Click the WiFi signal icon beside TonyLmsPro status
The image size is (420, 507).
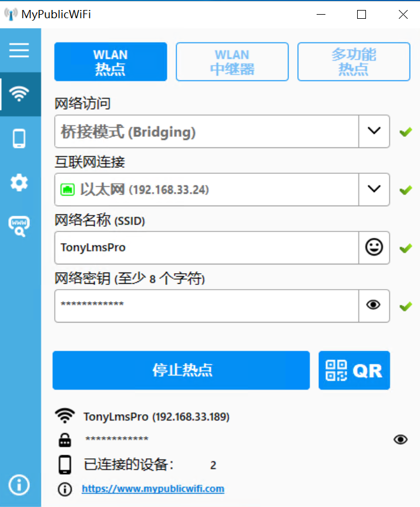(65, 416)
